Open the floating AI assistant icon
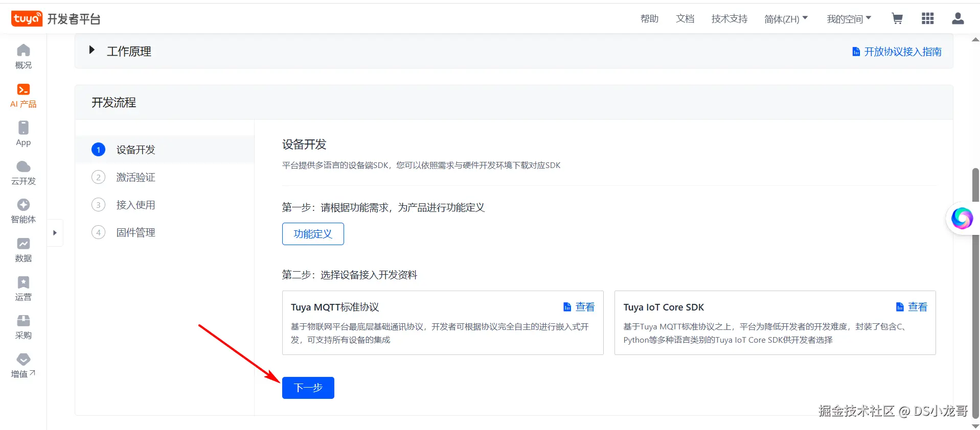 962,219
